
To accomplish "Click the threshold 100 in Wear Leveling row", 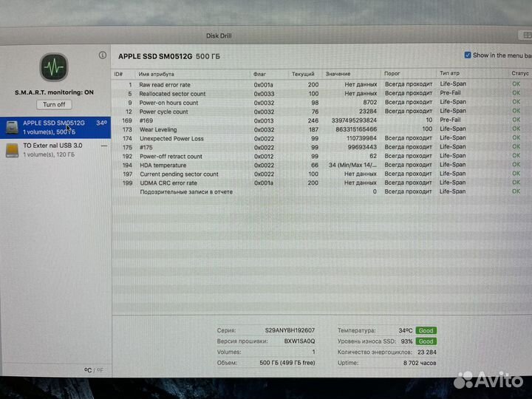I will pos(427,129).
